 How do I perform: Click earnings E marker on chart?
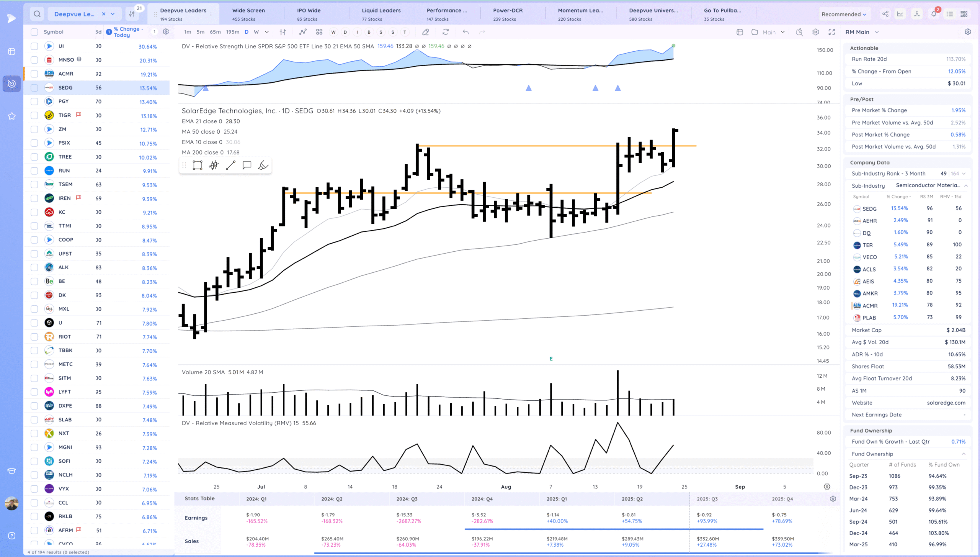pyautogui.click(x=551, y=359)
